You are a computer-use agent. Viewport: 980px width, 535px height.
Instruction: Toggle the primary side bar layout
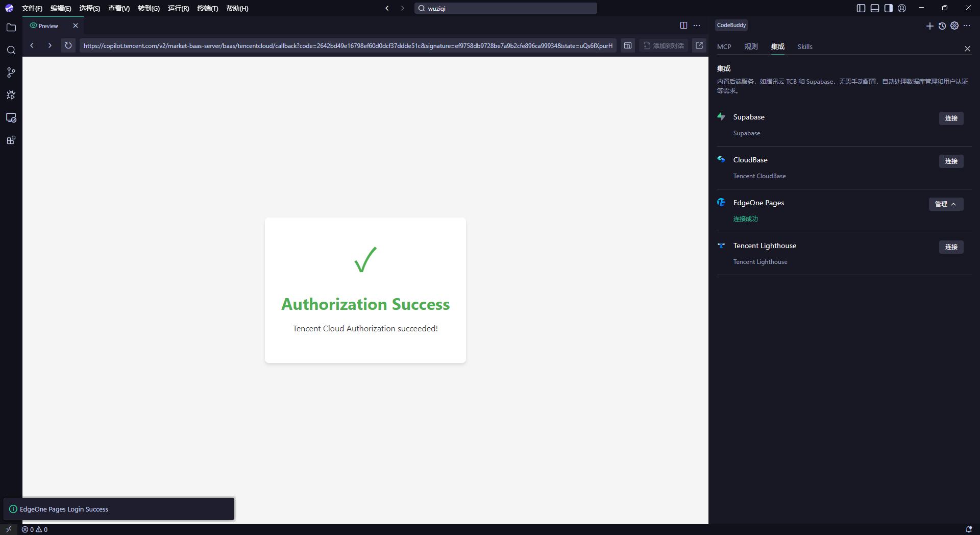click(x=861, y=8)
